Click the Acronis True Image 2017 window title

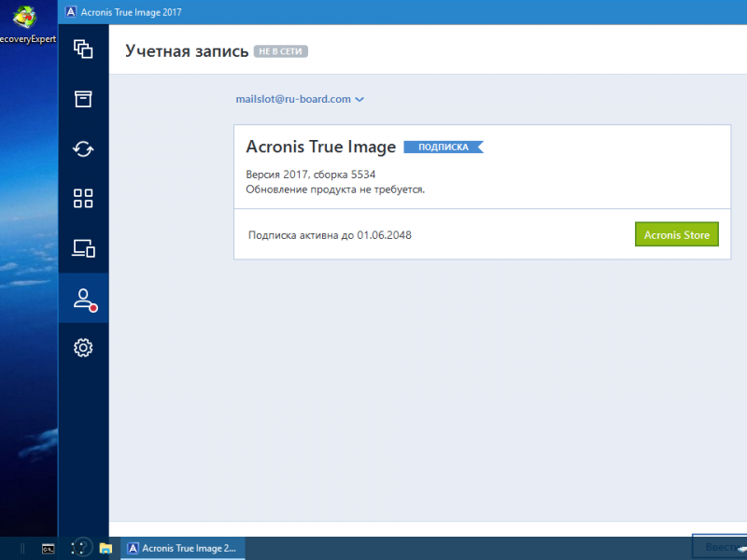click(131, 12)
